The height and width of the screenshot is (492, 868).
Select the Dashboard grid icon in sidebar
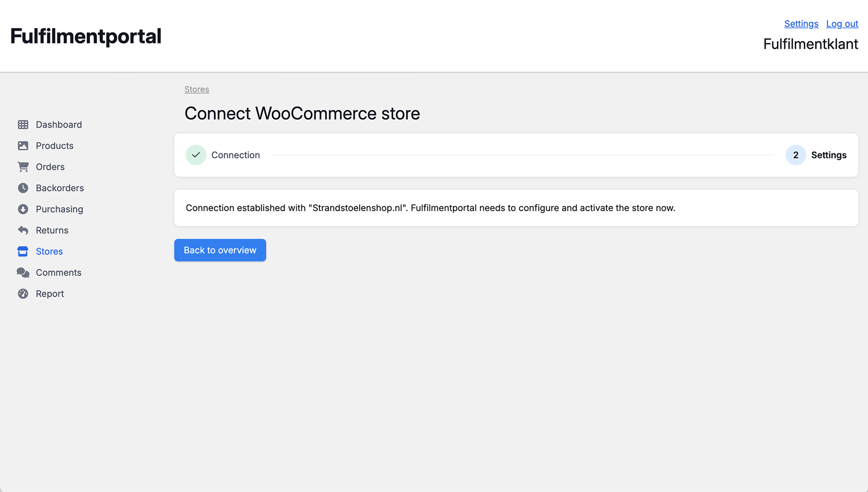[23, 124]
